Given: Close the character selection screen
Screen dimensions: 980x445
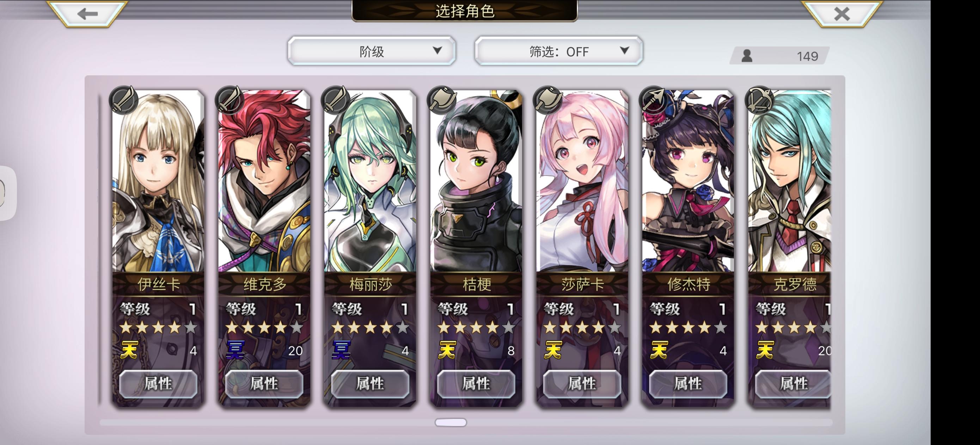Looking at the screenshot, I should click(841, 14).
